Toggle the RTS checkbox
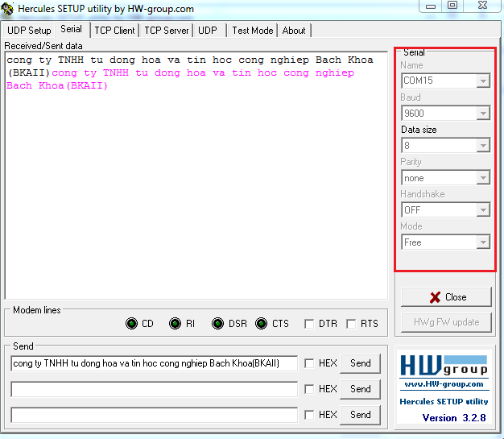504x439 pixels. [351, 324]
